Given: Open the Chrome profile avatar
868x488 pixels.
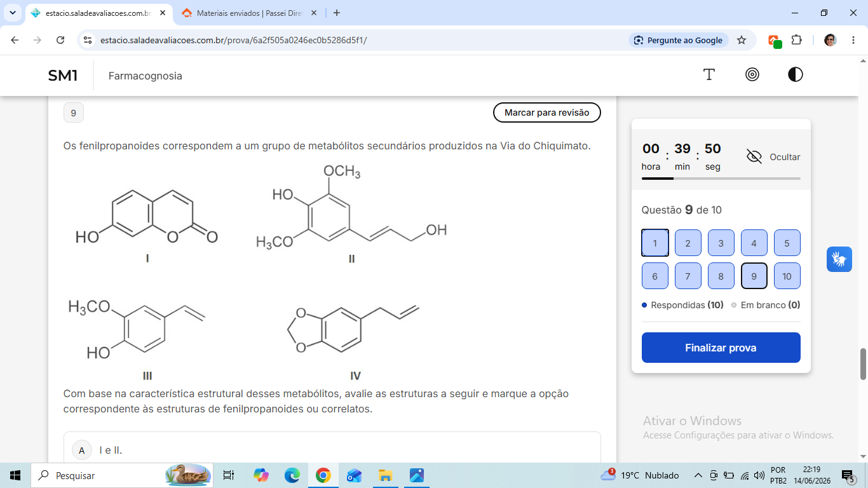Looking at the screenshot, I should coord(831,40).
